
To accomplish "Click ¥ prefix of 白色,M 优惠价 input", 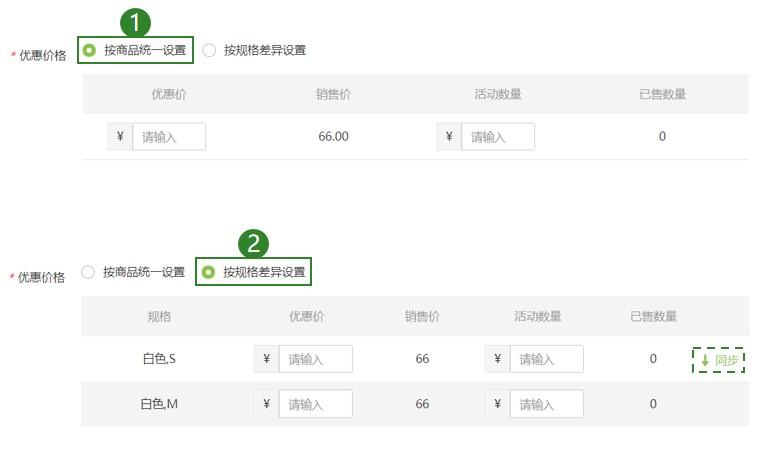I will click(267, 404).
